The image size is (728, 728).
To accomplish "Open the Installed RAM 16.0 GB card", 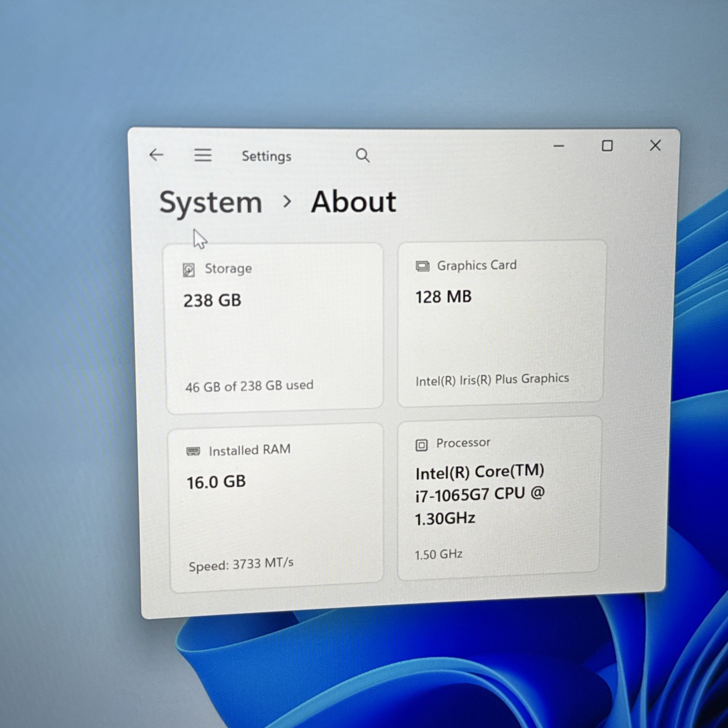I will [276, 507].
